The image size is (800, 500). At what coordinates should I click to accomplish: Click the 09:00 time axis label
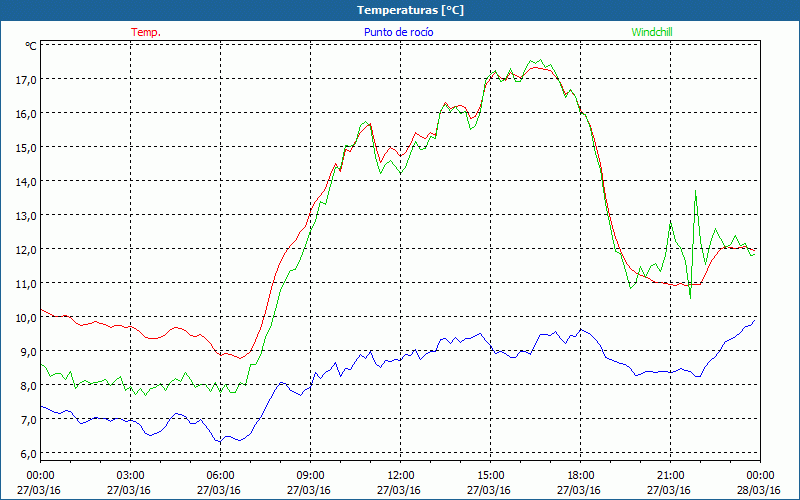(x=310, y=476)
